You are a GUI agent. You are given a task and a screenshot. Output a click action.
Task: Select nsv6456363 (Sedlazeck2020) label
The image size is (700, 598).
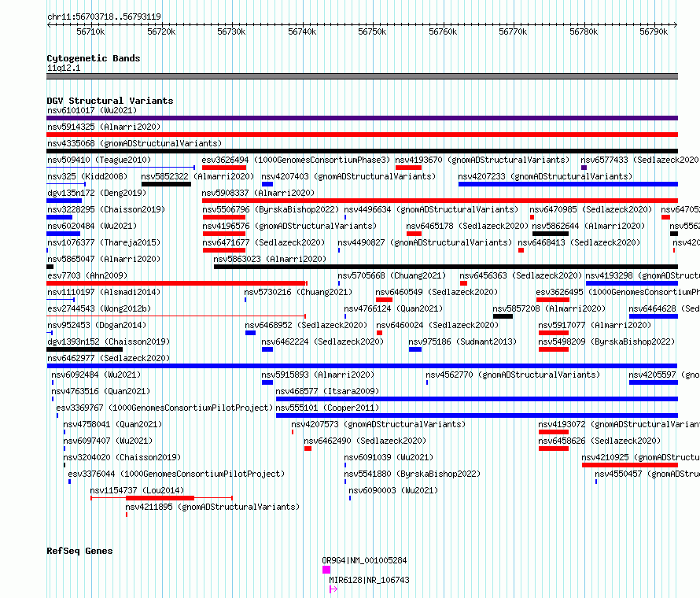(521, 275)
